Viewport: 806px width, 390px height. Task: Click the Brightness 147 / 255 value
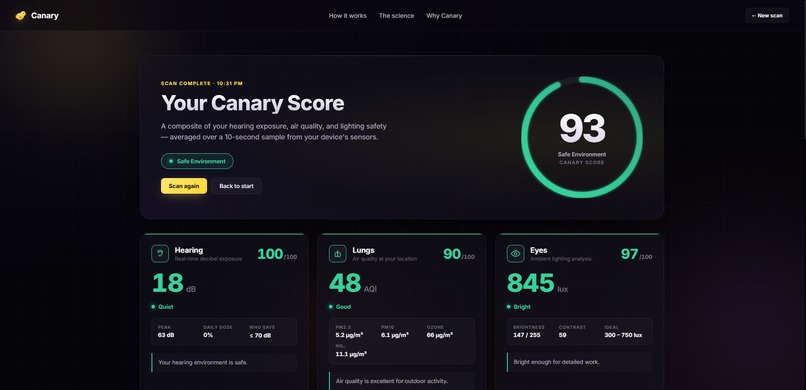point(527,335)
